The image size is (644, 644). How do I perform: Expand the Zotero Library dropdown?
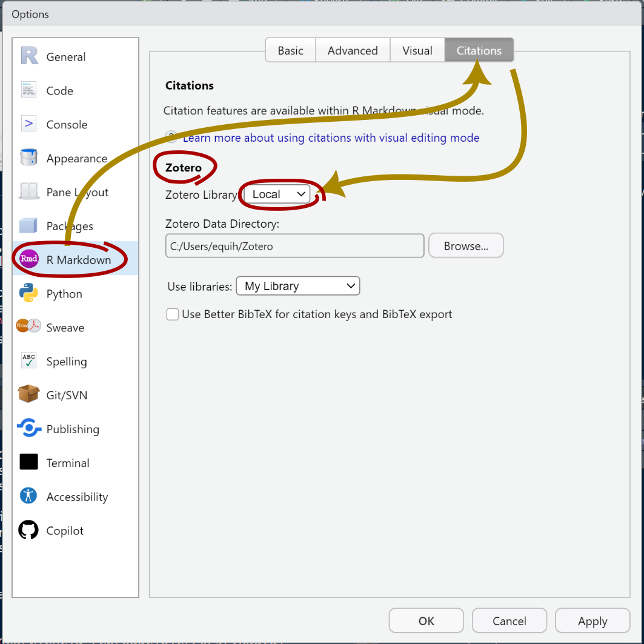(x=277, y=194)
